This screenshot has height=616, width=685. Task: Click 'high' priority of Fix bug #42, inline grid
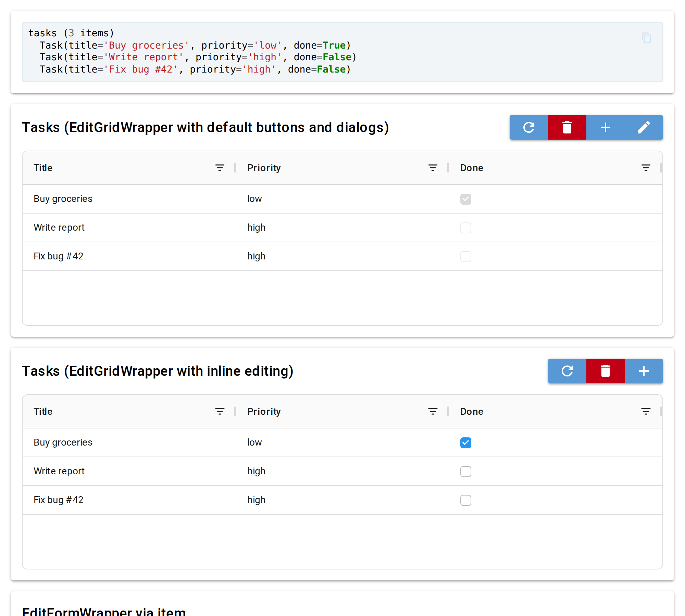[x=342, y=500]
